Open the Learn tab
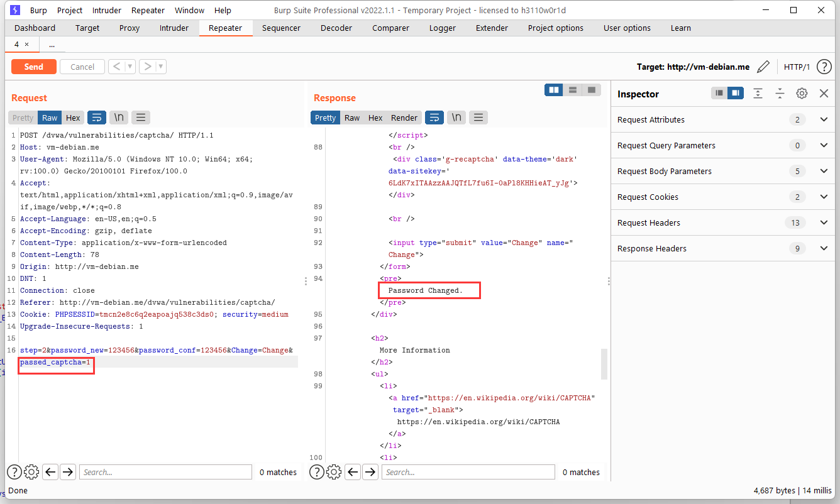 pyautogui.click(x=681, y=28)
